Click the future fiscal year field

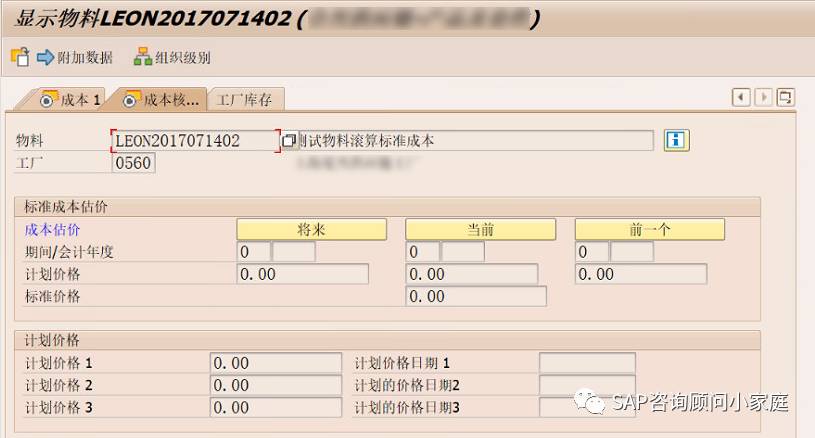[294, 252]
